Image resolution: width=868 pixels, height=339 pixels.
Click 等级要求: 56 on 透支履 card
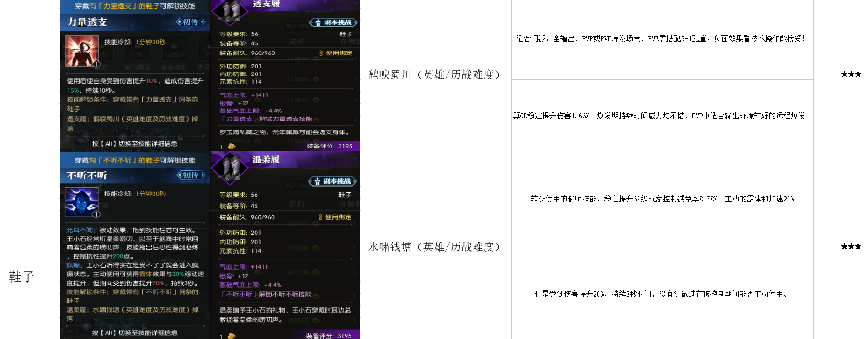(239, 34)
